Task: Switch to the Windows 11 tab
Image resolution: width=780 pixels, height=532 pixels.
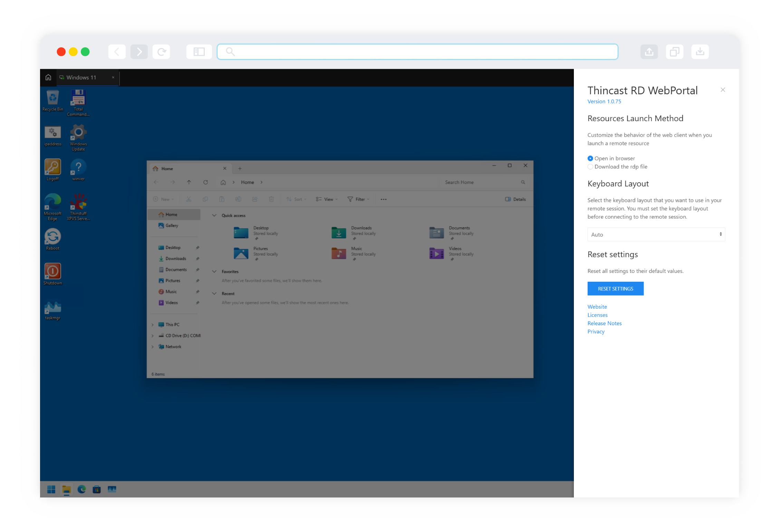Action: 81,77
